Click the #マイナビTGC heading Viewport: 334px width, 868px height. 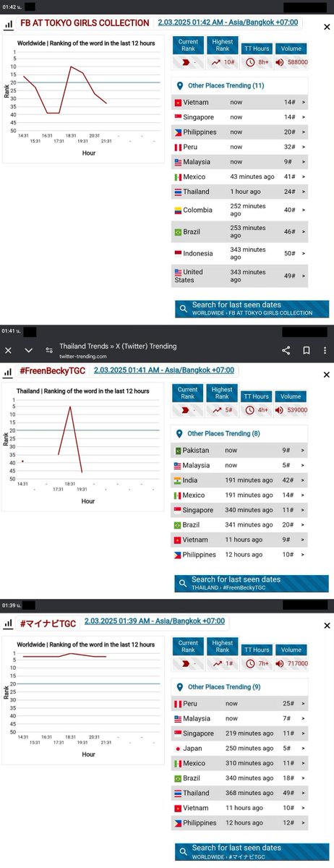click(48, 622)
